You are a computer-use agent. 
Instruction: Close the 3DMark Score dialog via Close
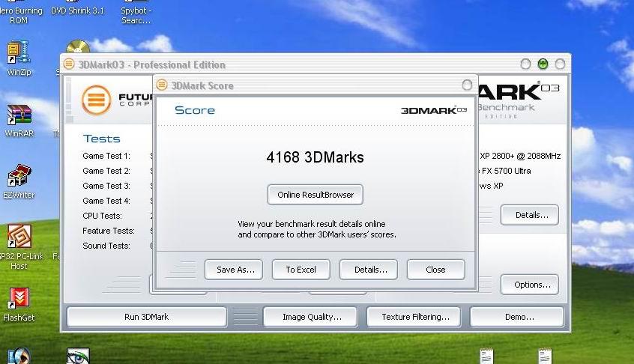[x=436, y=270]
